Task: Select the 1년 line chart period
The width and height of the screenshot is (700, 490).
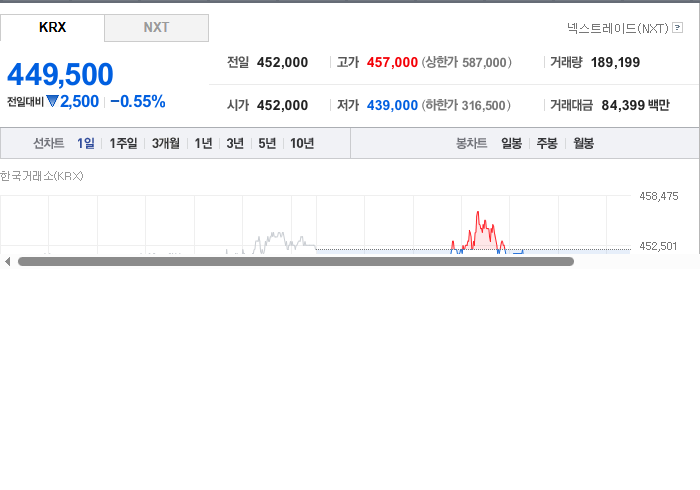Action: 203,143
